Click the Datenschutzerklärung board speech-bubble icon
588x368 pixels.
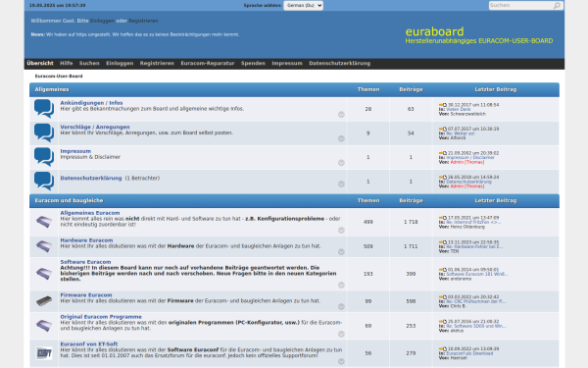click(44, 181)
